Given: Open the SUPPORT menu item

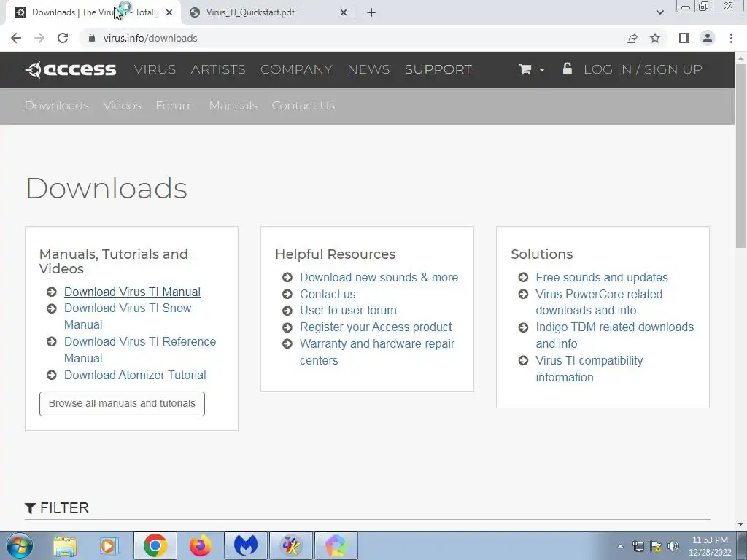Looking at the screenshot, I should (438, 69).
